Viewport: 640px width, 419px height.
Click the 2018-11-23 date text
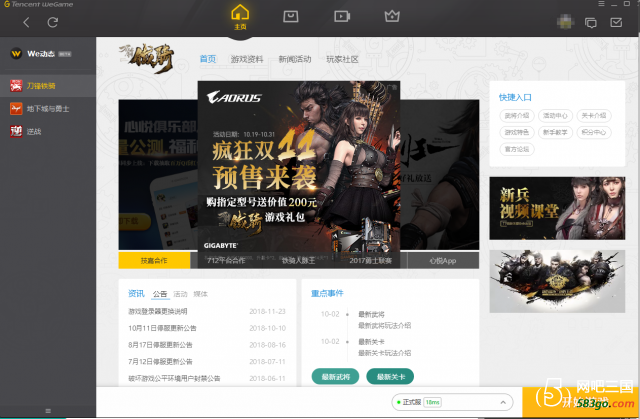click(x=267, y=311)
